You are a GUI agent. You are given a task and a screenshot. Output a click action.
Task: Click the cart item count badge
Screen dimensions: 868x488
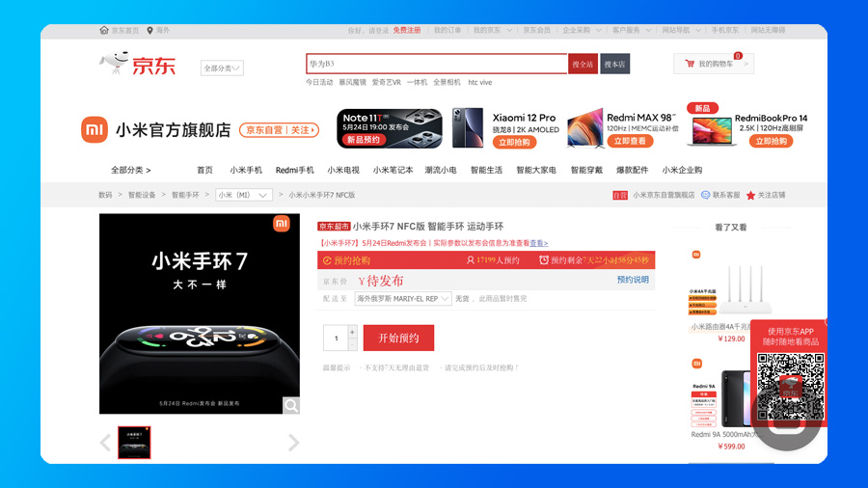coord(738,56)
